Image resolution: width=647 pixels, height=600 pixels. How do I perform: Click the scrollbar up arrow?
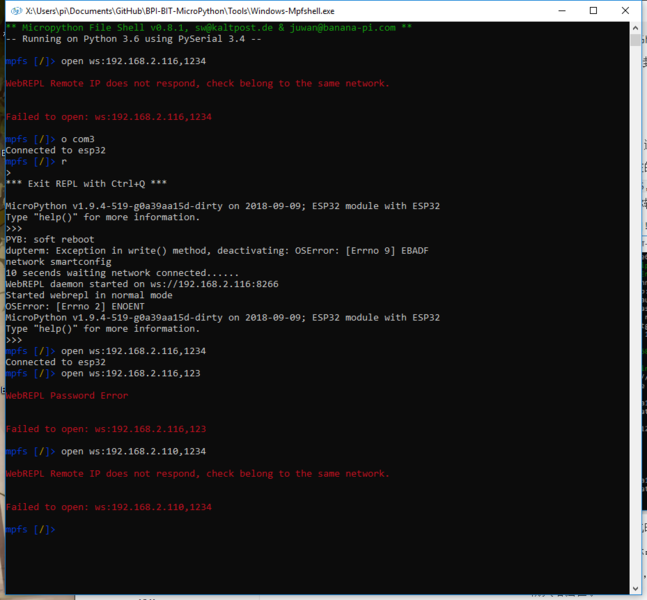coord(635,28)
